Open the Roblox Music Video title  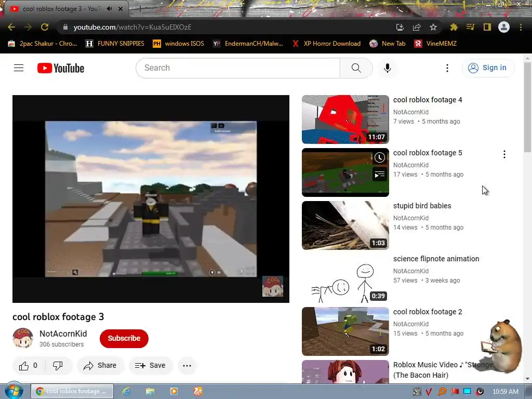point(444,370)
